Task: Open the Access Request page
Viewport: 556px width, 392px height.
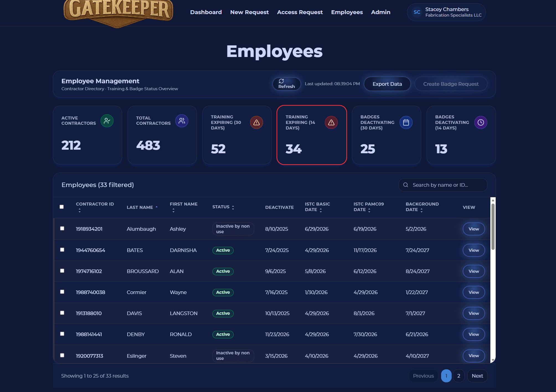Action: (x=300, y=12)
